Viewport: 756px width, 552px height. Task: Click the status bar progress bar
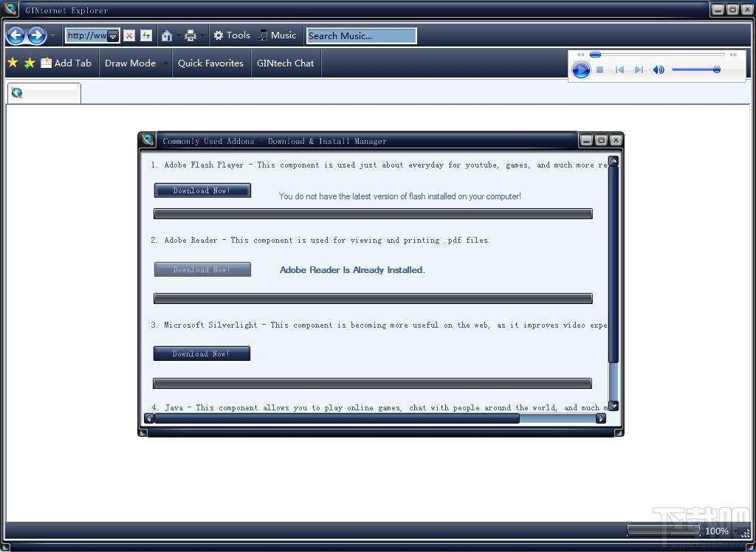pos(664,531)
